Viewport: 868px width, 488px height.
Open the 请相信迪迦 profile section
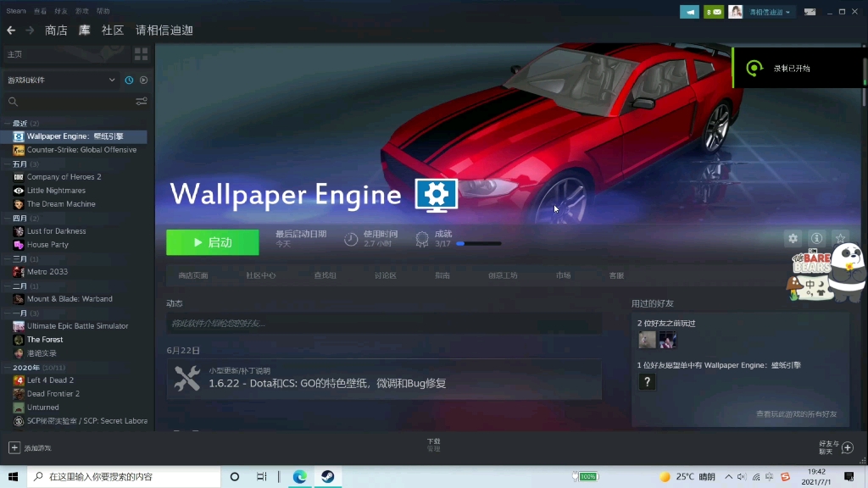[164, 30]
